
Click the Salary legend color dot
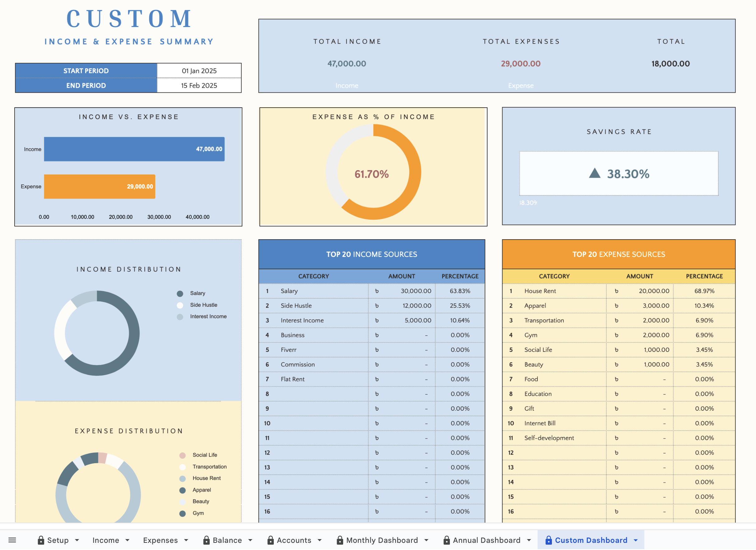click(x=180, y=294)
